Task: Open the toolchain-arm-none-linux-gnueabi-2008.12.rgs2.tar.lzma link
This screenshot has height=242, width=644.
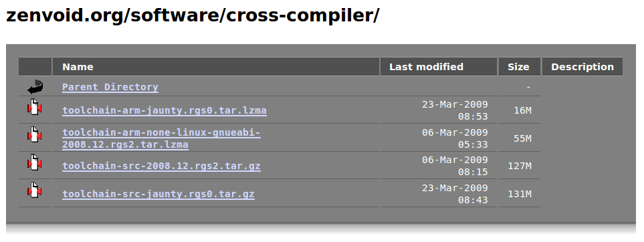Action: point(161,138)
